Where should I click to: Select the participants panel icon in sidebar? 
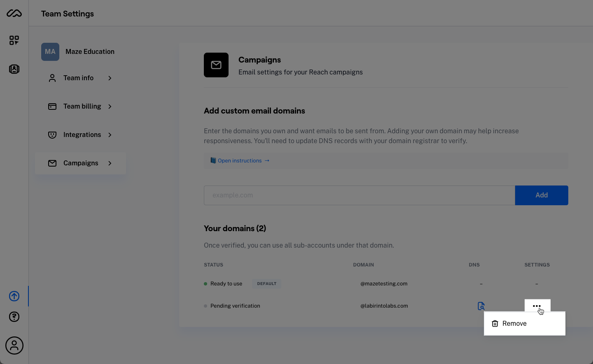pos(14,69)
